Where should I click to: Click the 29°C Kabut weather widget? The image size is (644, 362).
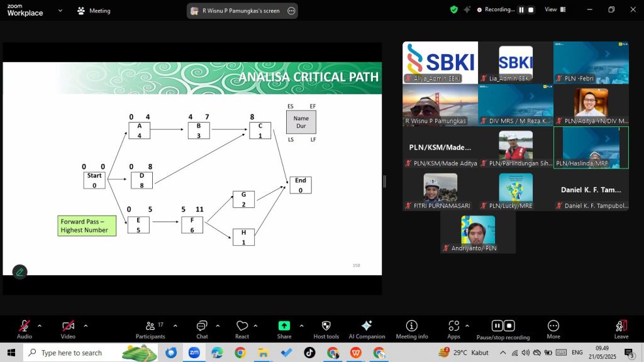464,352
